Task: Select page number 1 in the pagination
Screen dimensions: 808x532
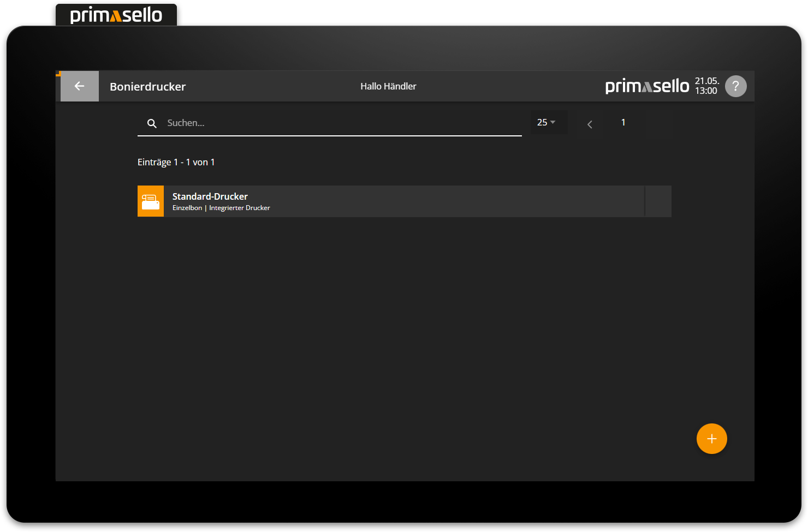Action: [x=623, y=122]
